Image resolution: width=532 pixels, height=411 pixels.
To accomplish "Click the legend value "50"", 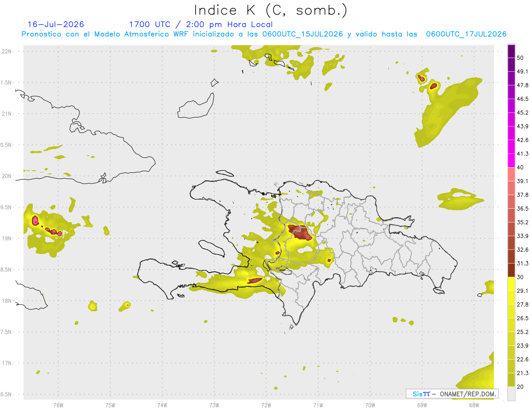I will 520,58.
